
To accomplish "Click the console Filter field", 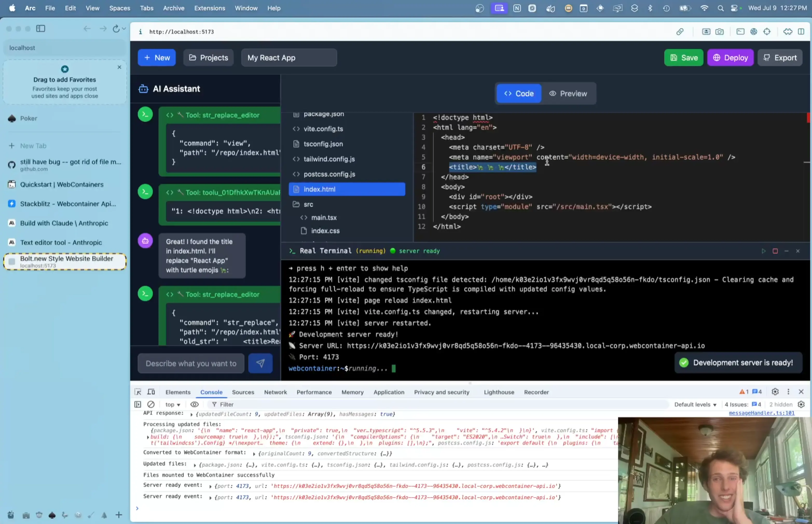I will coord(438,404).
